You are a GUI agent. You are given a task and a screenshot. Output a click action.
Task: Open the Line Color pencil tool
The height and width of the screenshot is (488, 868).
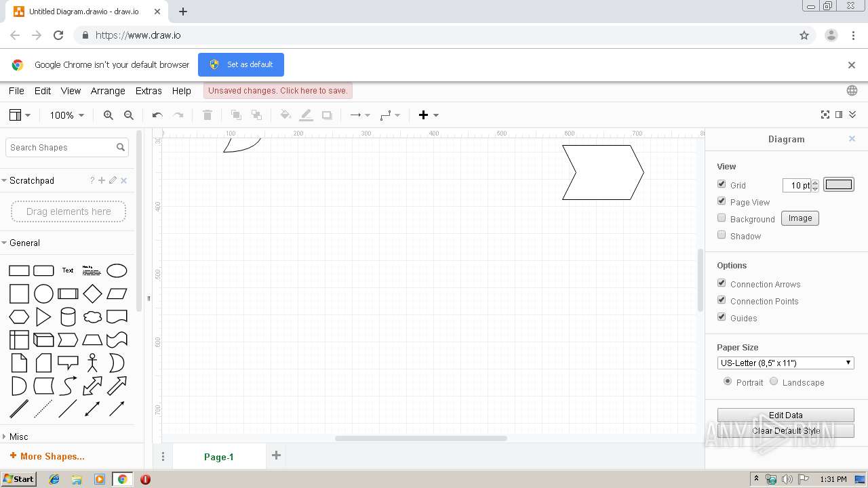(x=307, y=115)
